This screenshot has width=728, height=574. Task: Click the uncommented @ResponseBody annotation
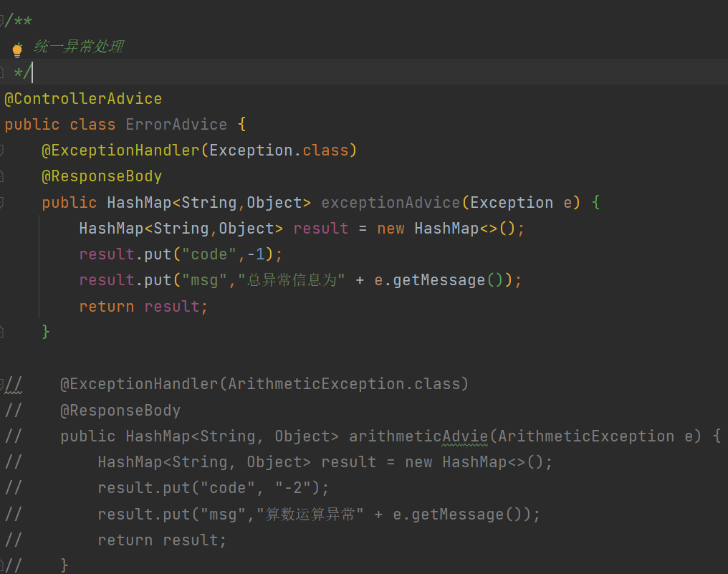[102, 176]
